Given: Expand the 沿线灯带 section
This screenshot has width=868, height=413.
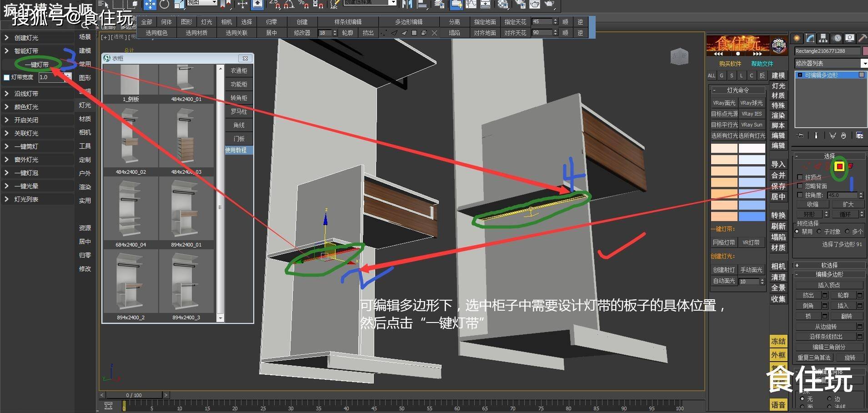Looking at the screenshot, I should (x=38, y=94).
